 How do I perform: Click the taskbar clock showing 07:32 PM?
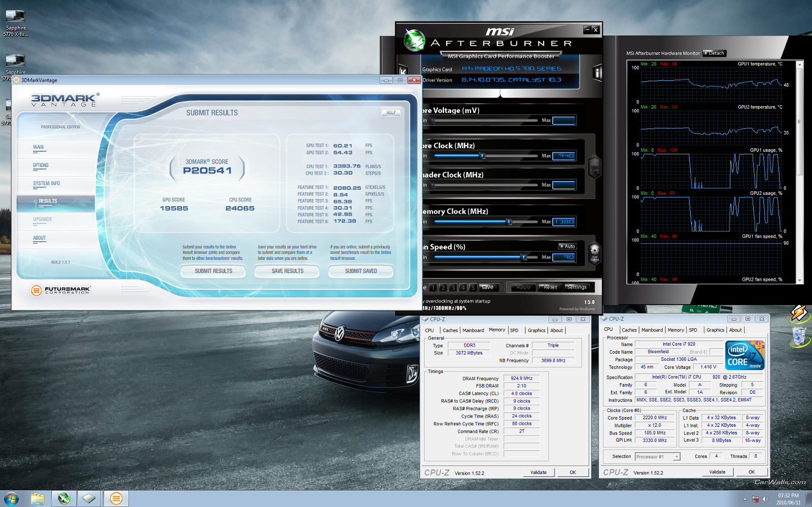[788, 499]
